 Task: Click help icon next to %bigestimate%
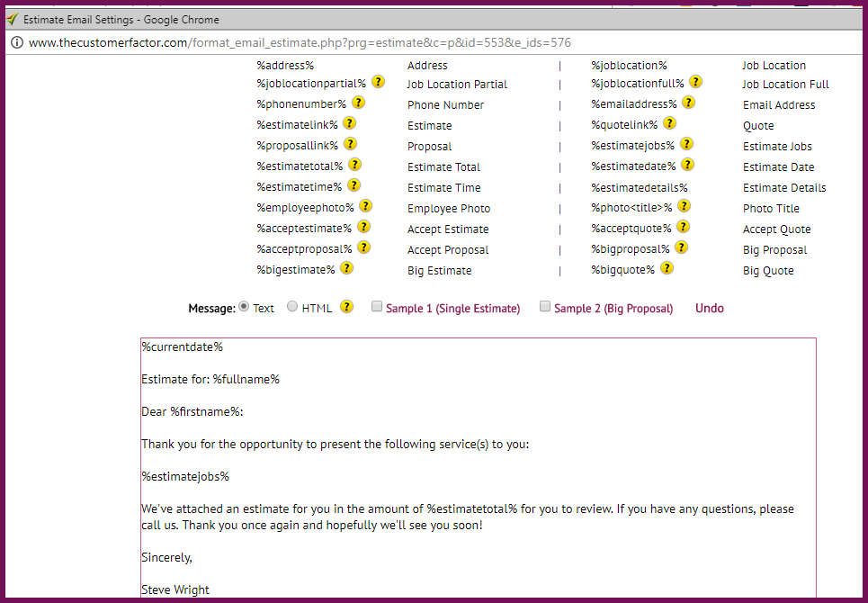346,268
